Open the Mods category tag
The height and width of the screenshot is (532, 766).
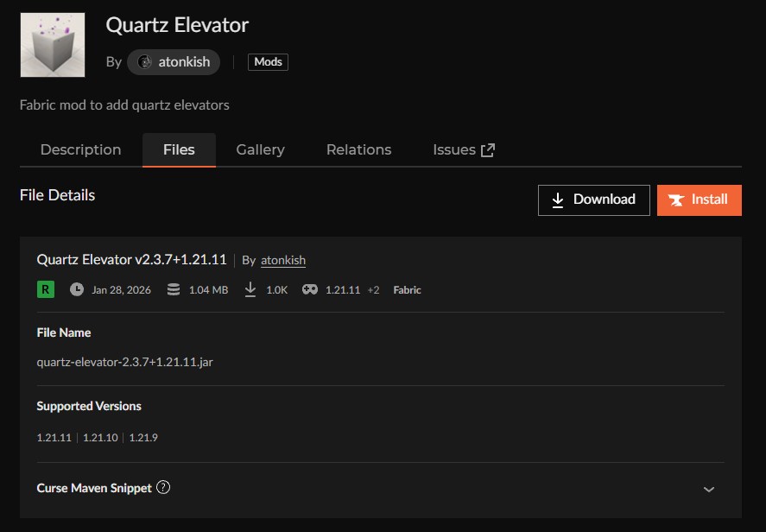[x=268, y=62]
